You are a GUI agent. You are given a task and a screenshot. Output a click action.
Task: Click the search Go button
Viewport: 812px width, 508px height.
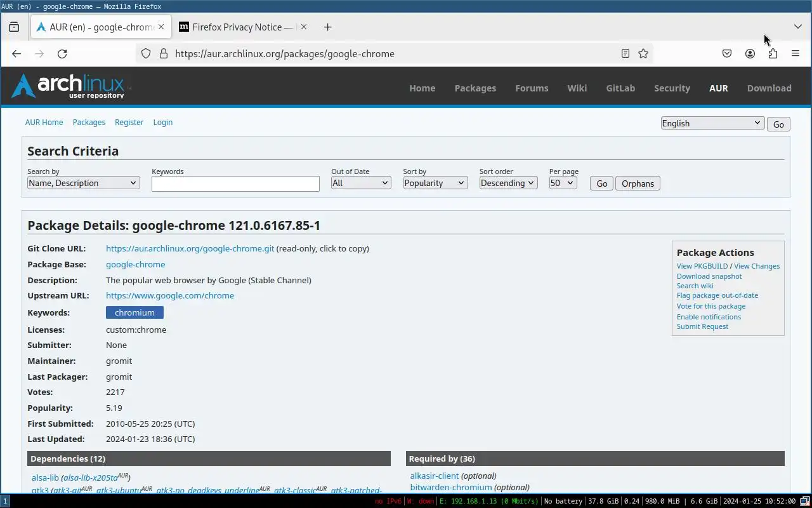point(601,184)
